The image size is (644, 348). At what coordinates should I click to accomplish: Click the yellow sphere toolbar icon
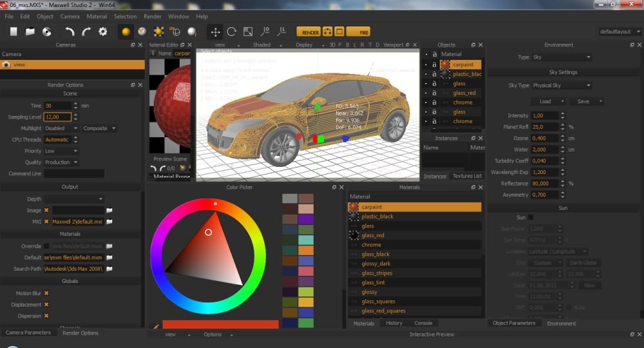(x=126, y=32)
